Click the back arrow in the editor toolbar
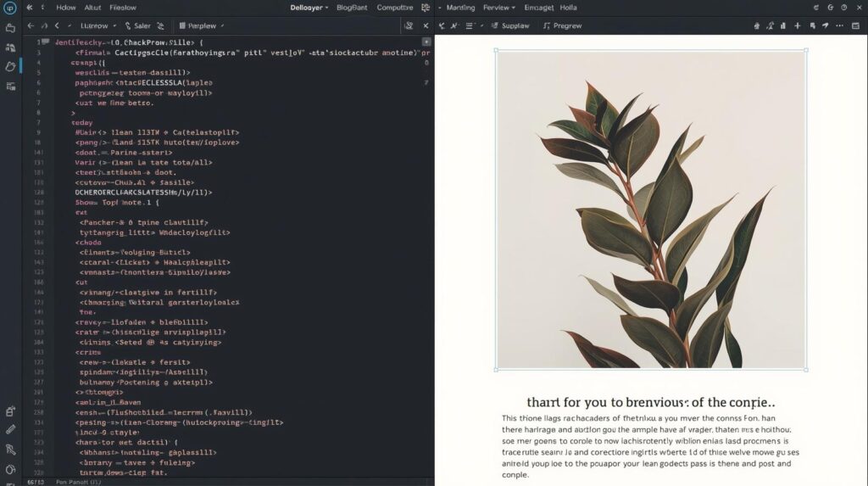The image size is (868, 486). tap(31, 26)
